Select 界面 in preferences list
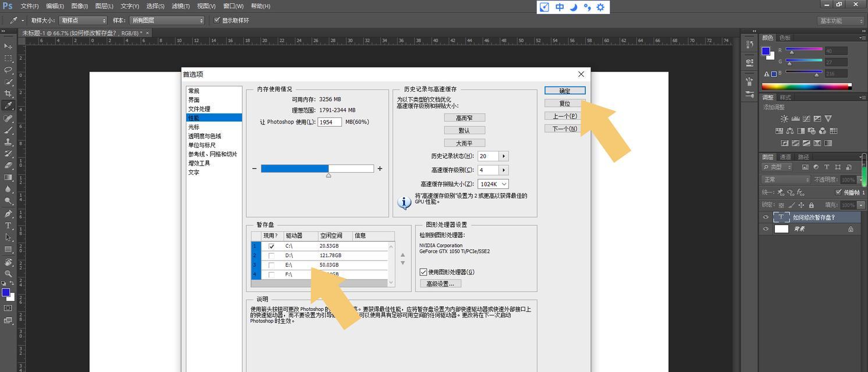868x372 pixels. point(214,100)
